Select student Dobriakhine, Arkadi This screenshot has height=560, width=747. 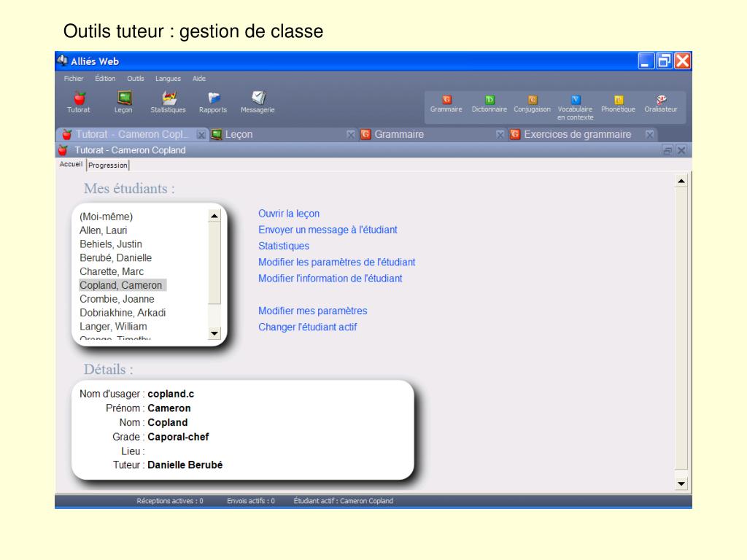(123, 313)
